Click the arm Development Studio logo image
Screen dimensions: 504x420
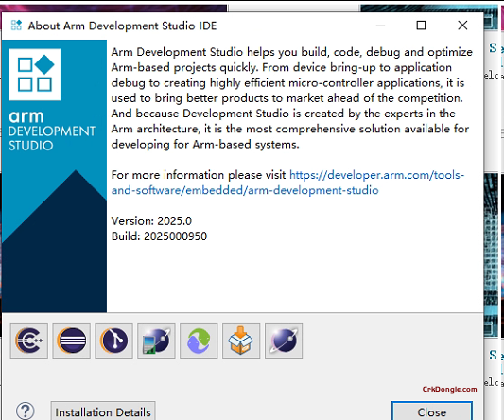click(54, 176)
